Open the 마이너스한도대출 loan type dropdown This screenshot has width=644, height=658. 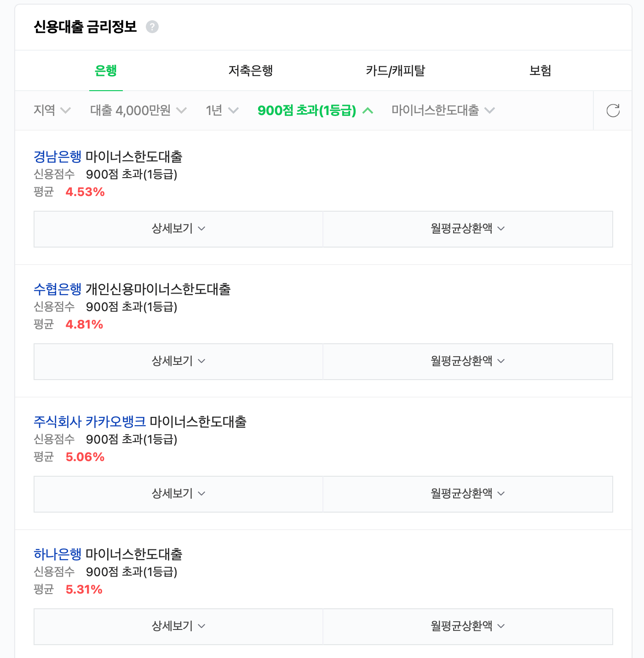click(443, 110)
